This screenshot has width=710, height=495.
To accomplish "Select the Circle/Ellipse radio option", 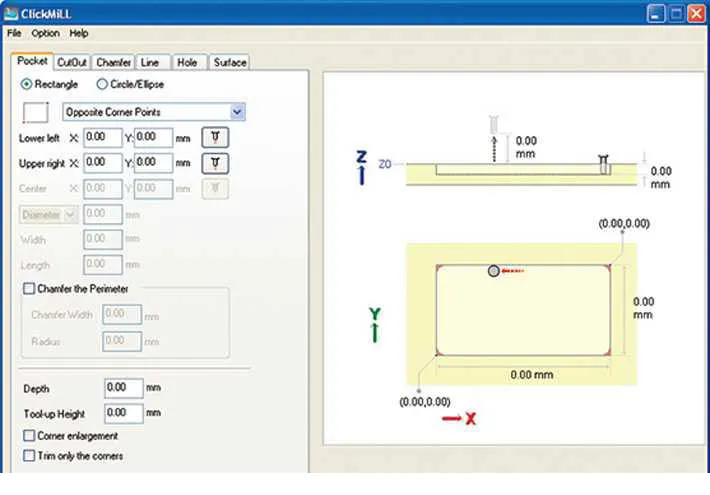I will pyautogui.click(x=102, y=85).
